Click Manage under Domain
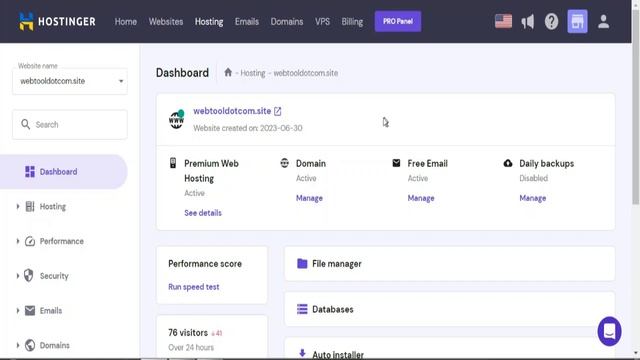The height and width of the screenshot is (360, 640). (309, 198)
